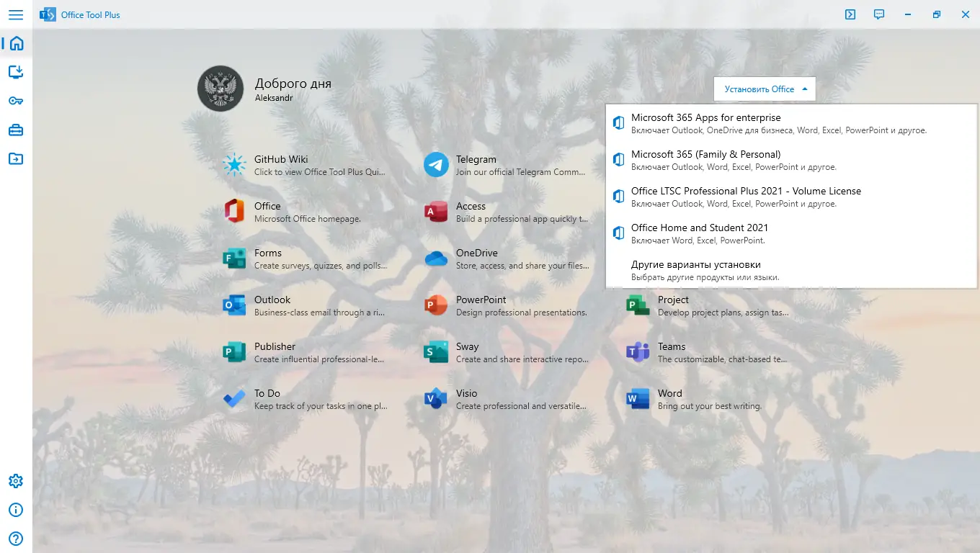The image size is (980, 553).
Task: Open the command box icon in title bar
Action: 850,14
